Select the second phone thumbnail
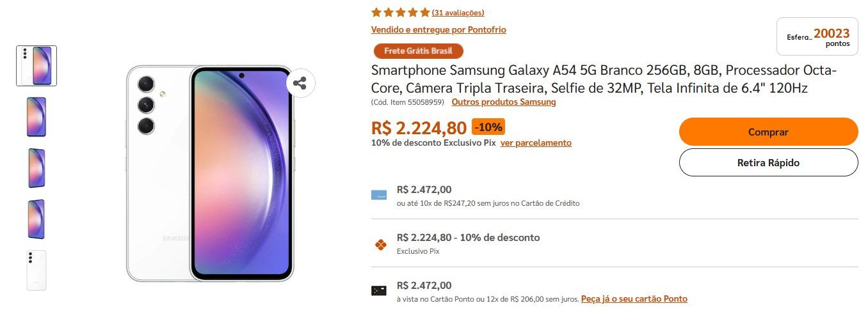Viewport: 868px width, 310px height. coord(36,116)
